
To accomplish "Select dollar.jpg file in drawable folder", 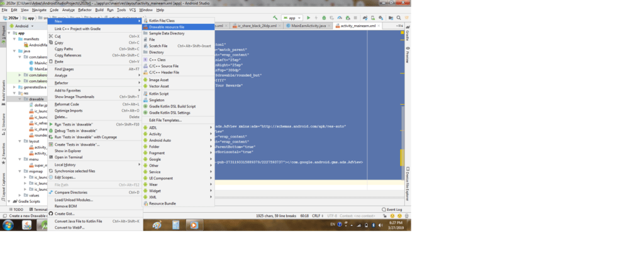I will point(37,105).
